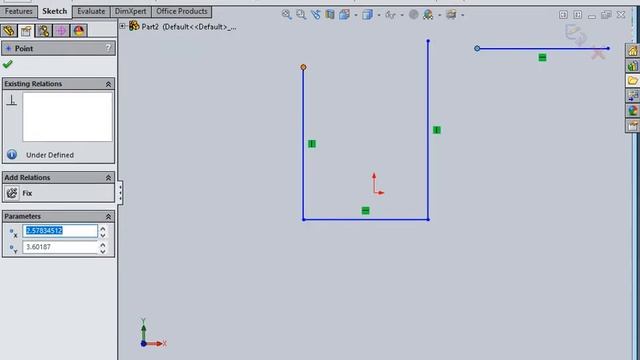This screenshot has height=360, width=640.
Task: Switch to the PropertyManager tab icon
Action: click(26, 31)
